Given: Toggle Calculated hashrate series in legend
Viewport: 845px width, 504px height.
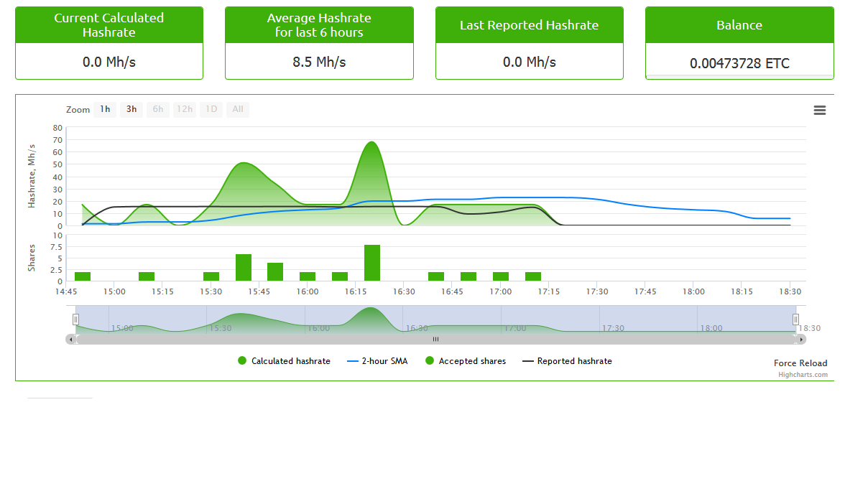Looking at the screenshot, I should point(284,360).
